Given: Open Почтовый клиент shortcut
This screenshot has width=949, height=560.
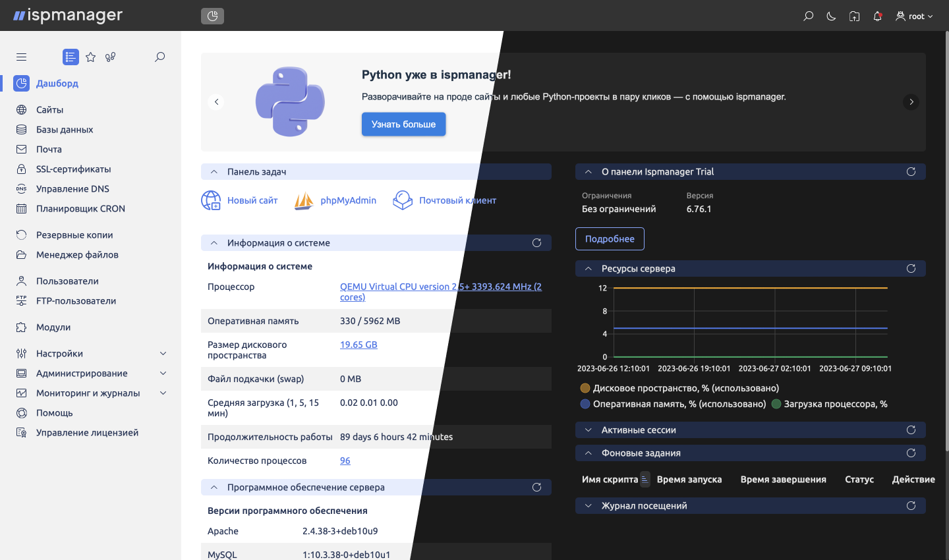Looking at the screenshot, I should click(x=445, y=200).
